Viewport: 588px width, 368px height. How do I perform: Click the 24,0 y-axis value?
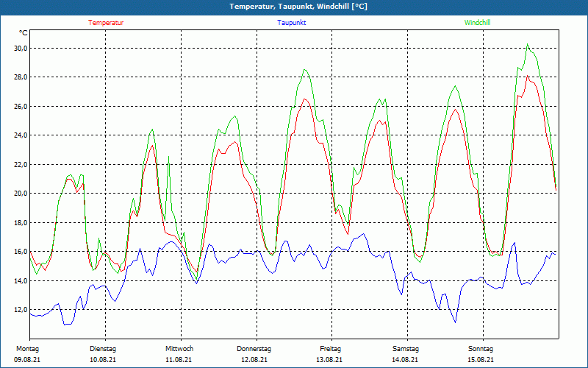pyautogui.click(x=21, y=135)
